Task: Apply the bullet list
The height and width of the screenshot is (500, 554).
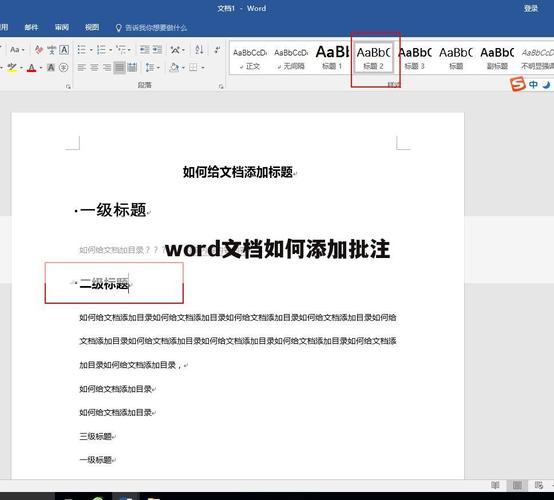Action: pyautogui.click(x=82, y=49)
